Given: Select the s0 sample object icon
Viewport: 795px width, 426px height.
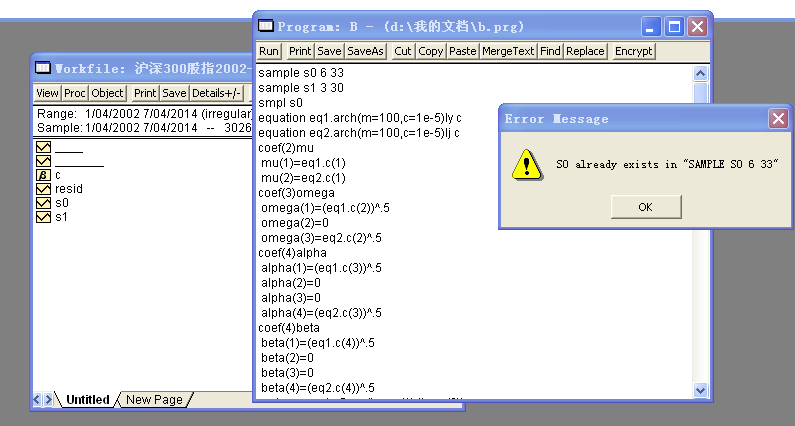Looking at the screenshot, I should pos(43,203).
